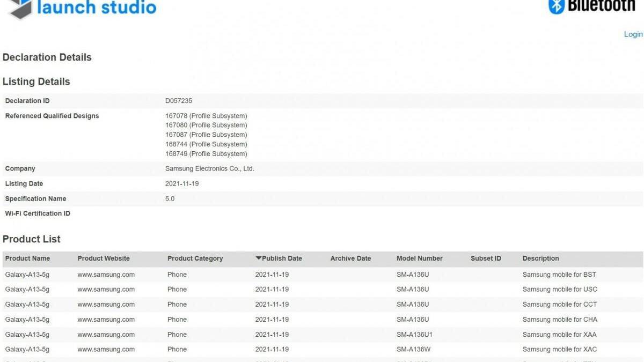The height and width of the screenshot is (362, 644).
Task: Click the Bluetooth logo icon
Action: (557, 6)
